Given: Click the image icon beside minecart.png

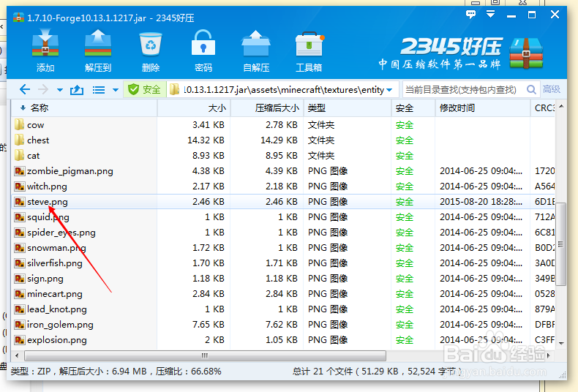Looking at the screenshot, I should click(x=19, y=294).
